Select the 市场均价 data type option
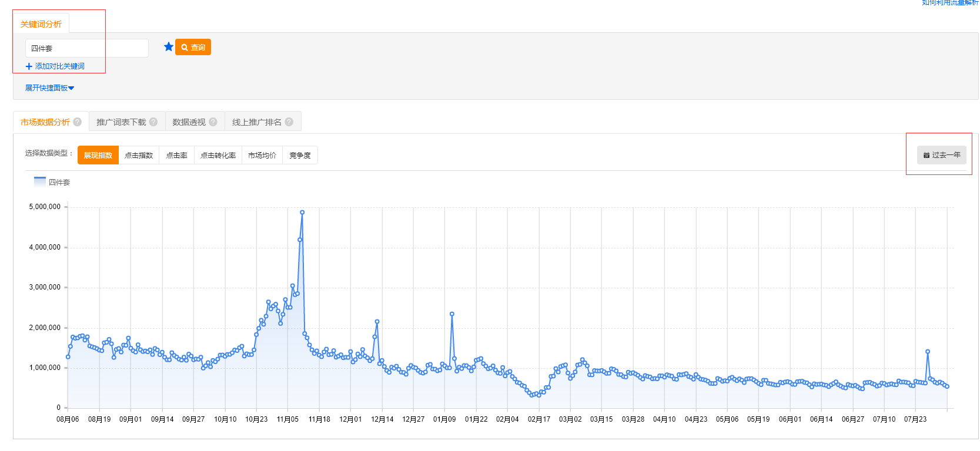This screenshot has width=980, height=451. click(x=262, y=155)
